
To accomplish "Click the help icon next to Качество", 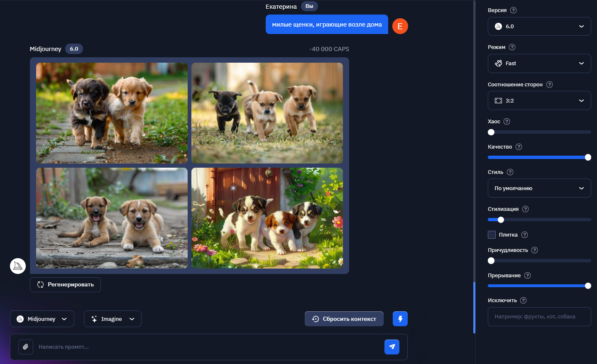I will click(519, 147).
